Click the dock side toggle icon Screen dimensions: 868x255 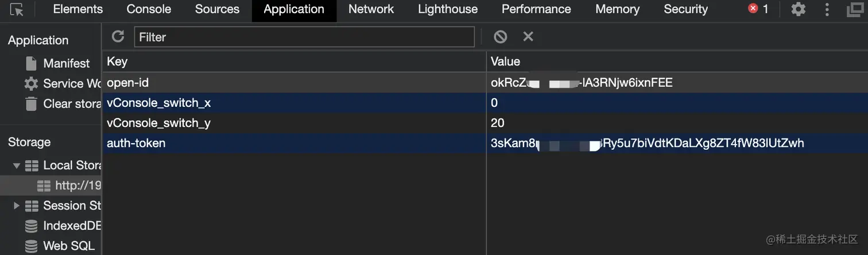(x=855, y=9)
